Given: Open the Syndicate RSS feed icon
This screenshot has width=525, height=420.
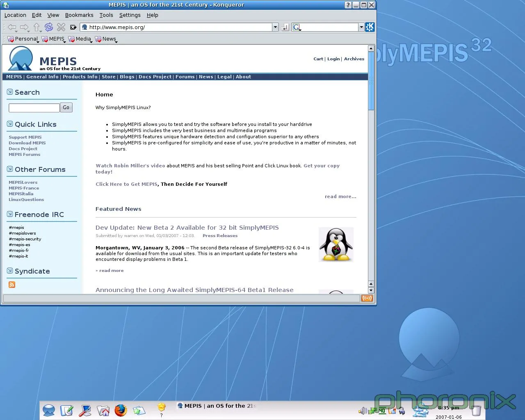Looking at the screenshot, I should [12, 285].
